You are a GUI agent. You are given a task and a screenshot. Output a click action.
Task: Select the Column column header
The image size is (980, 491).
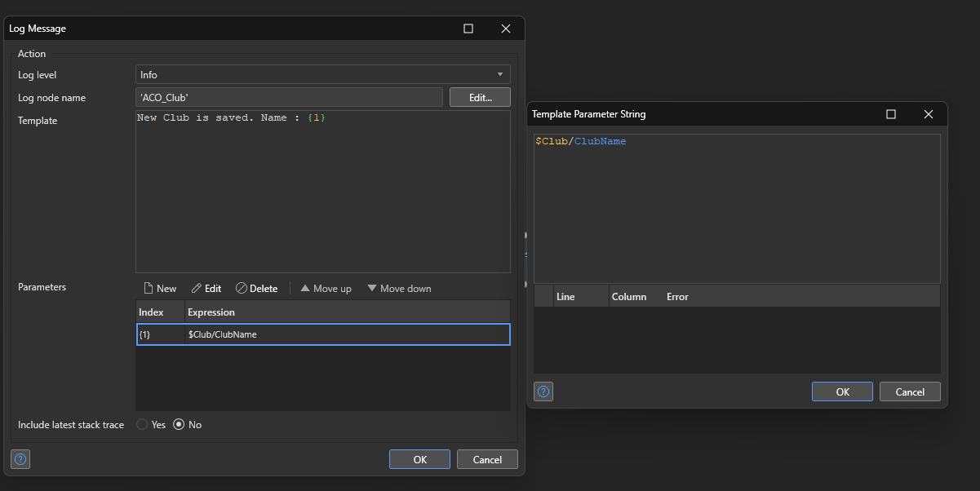click(635, 296)
